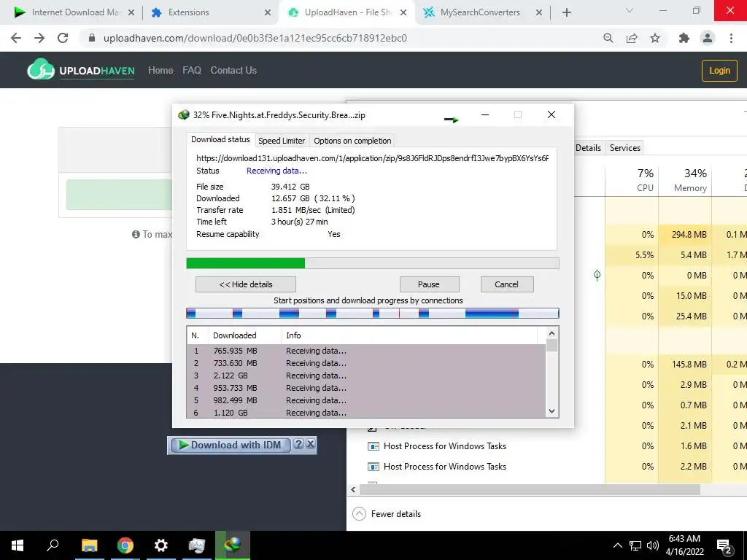The width and height of the screenshot is (747, 560).
Task: Open the Chrome profile avatar
Action: click(x=708, y=38)
